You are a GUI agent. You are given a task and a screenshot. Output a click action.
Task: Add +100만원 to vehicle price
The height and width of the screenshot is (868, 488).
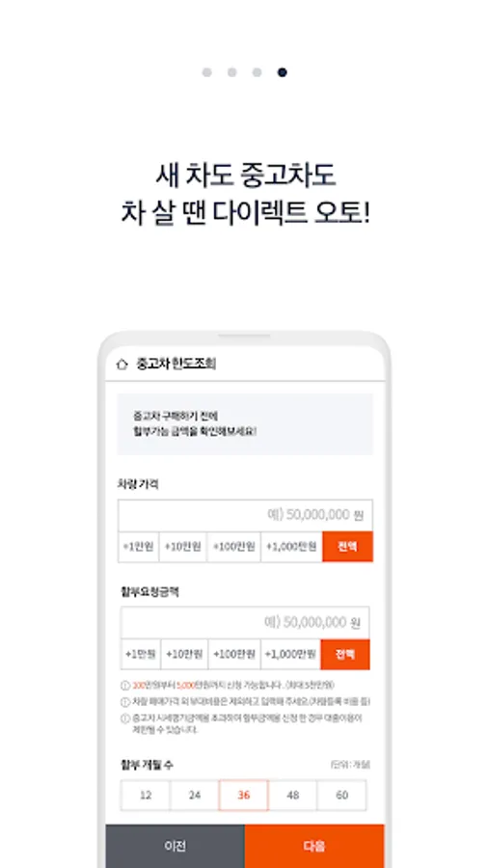pos(234,547)
